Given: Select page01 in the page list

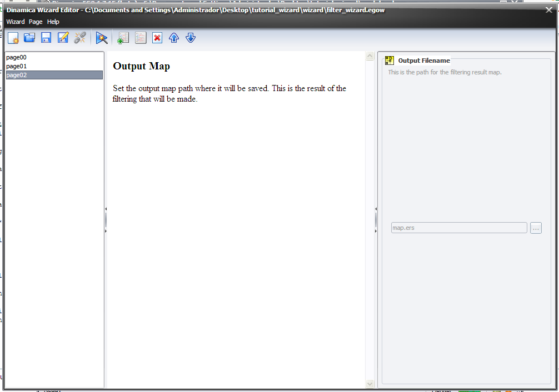Looking at the screenshot, I should click(x=54, y=66).
